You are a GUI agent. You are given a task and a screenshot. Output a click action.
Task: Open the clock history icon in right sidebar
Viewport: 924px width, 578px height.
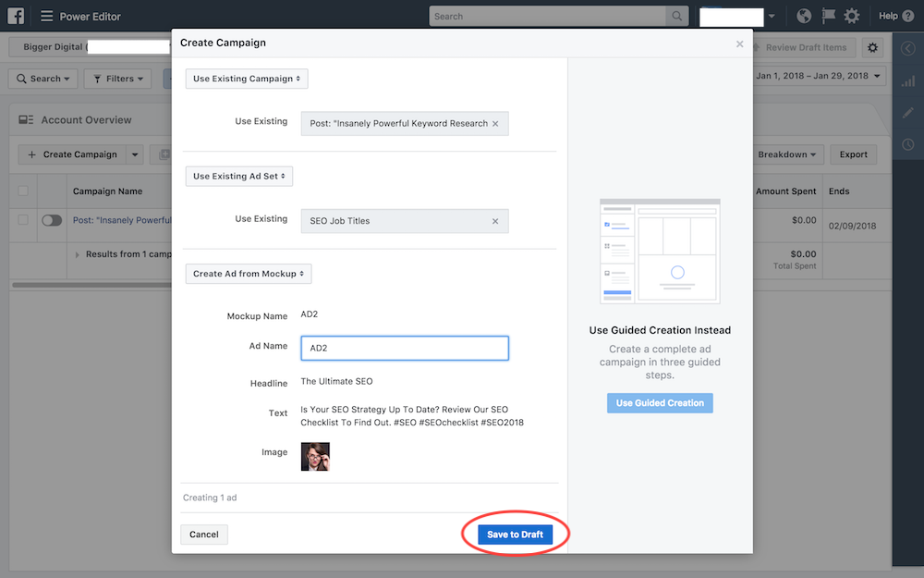pyautogui.click(x=908, y=144)
